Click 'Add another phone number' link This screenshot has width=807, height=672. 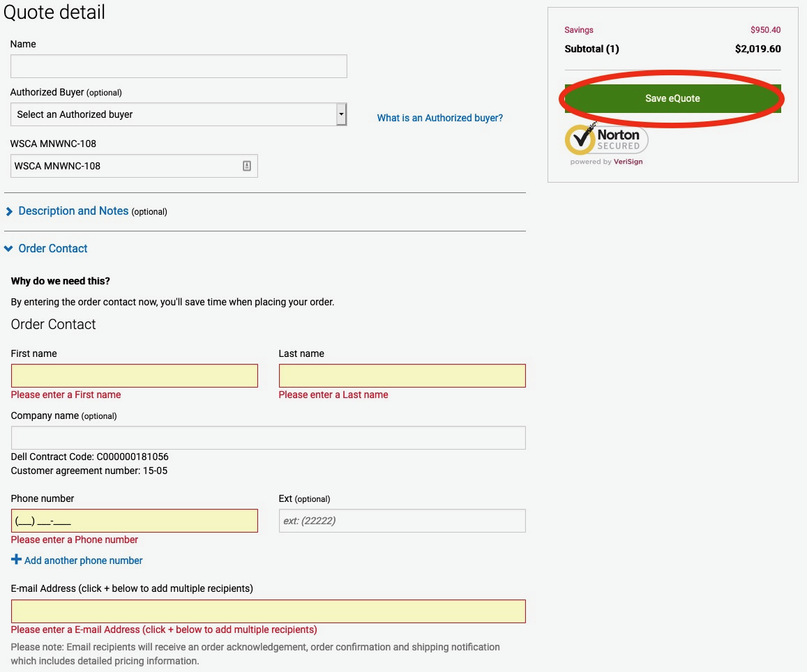coord(84,560)
